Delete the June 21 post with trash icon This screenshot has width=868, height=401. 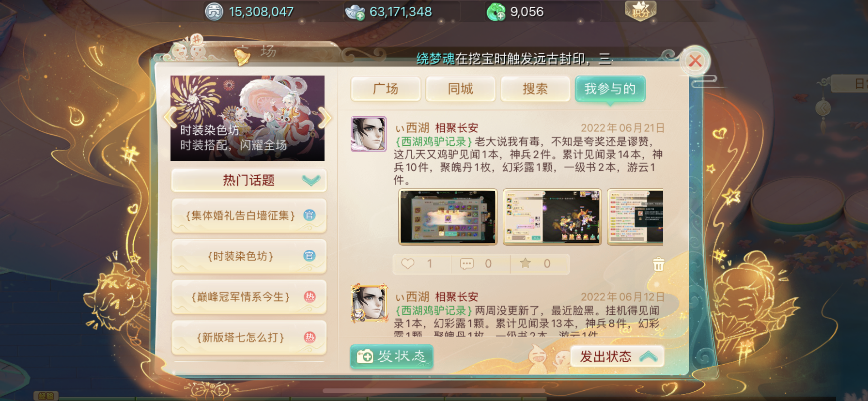point(658,264)
